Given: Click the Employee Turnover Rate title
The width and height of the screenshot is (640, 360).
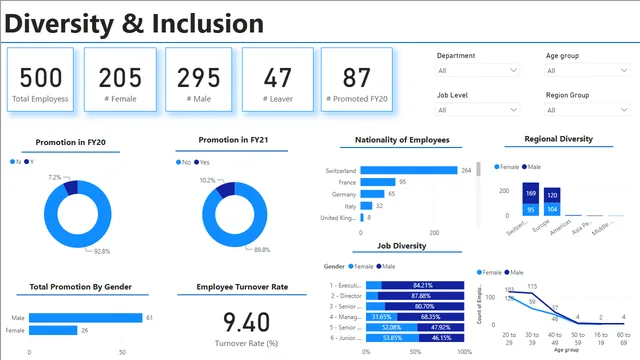Looking at the screenshot, I should point(242,287).
